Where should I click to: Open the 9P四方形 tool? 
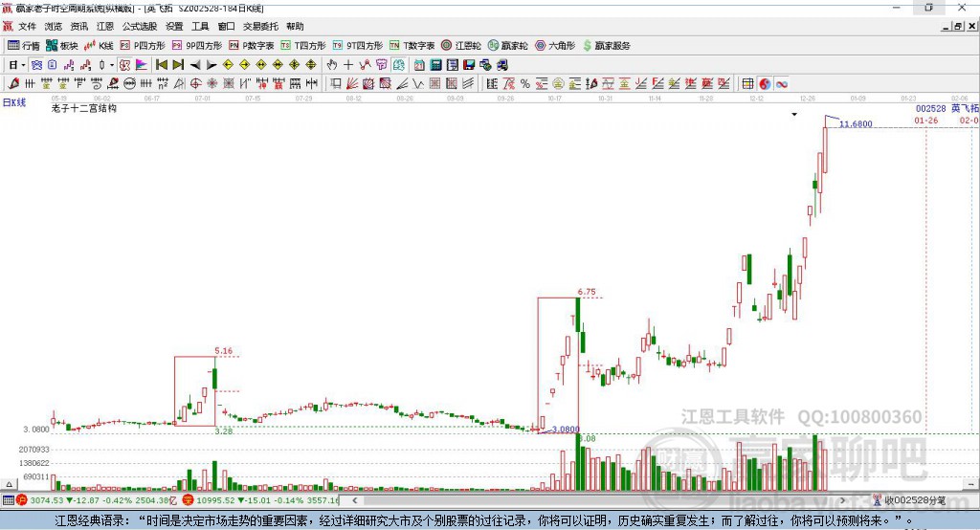pos(197,46)
